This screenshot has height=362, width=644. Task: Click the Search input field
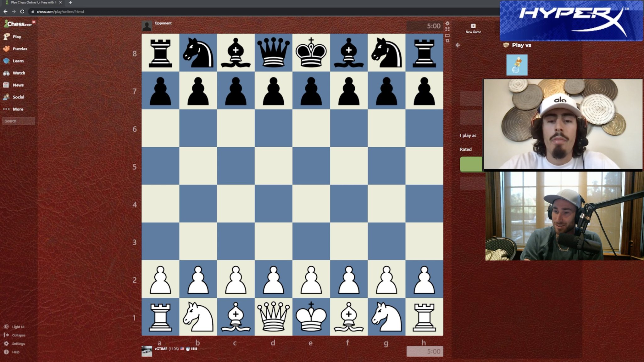coord(19,121)
